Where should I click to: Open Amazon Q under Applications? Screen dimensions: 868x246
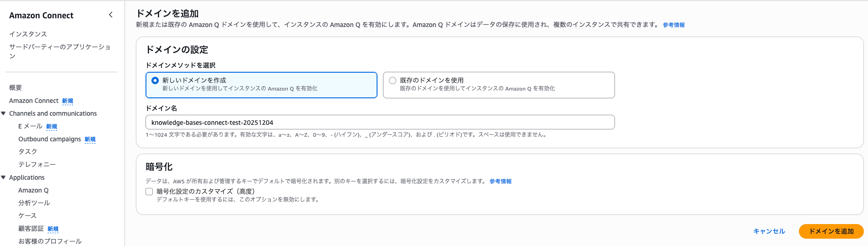point(33,190)
